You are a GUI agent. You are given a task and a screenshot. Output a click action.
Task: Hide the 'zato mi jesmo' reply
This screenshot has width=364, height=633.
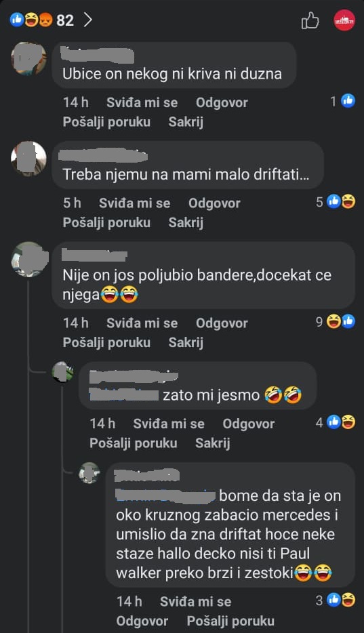click(x=213, y=443)
